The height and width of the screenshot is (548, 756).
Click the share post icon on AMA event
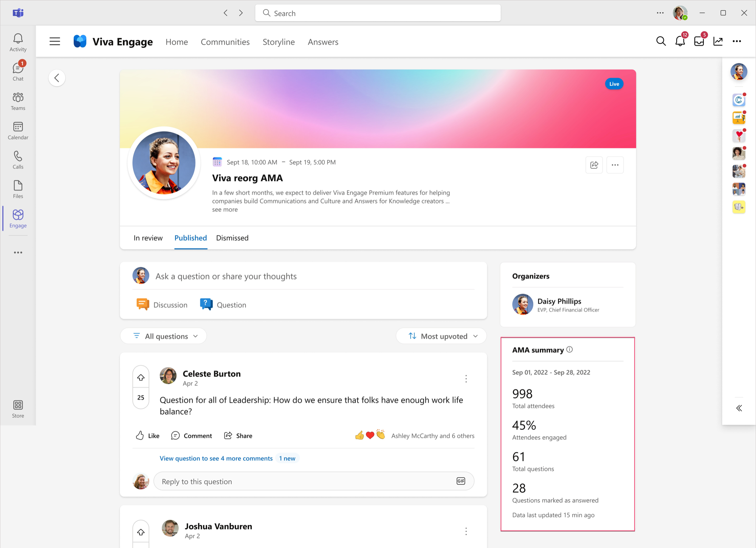point(594,165)
